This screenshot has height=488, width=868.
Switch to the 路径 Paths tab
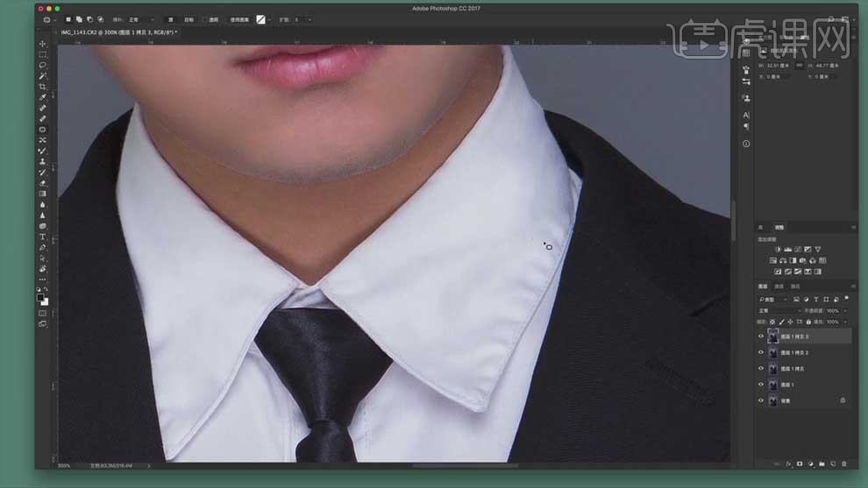pyautogui.click(x=795, y=286)
